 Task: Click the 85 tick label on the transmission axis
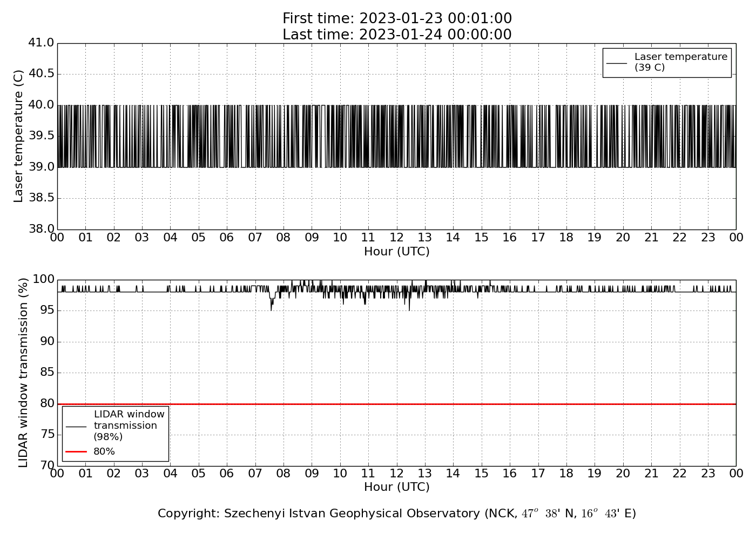tap(47, 373)
